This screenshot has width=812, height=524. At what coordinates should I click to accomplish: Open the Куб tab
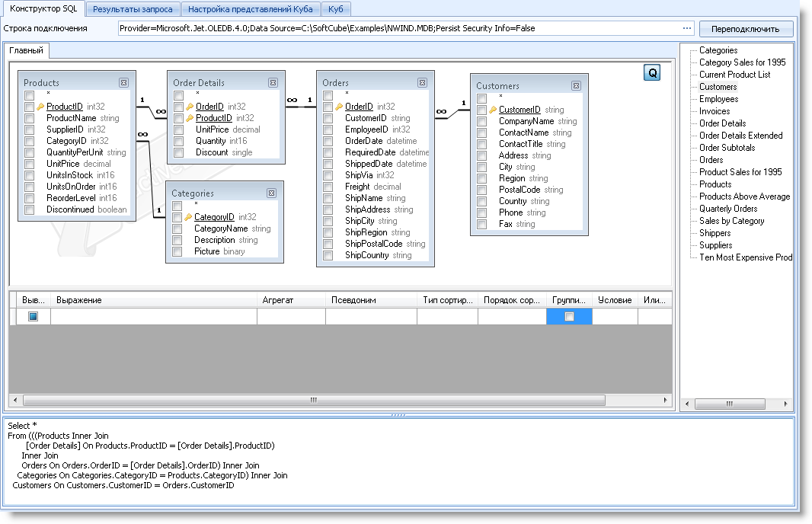[x=336, y=9]
